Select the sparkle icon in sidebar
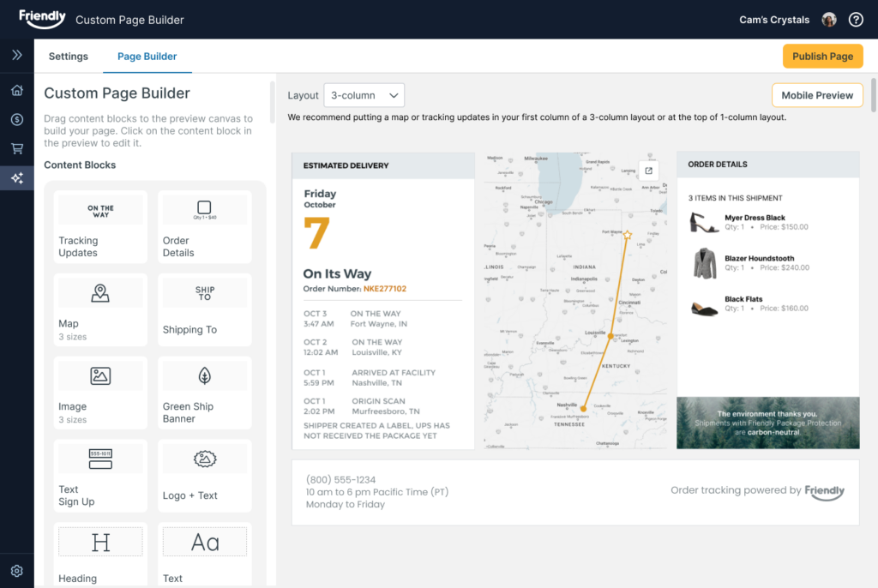Viewport: 878px width, 588px height. (16, 178)
